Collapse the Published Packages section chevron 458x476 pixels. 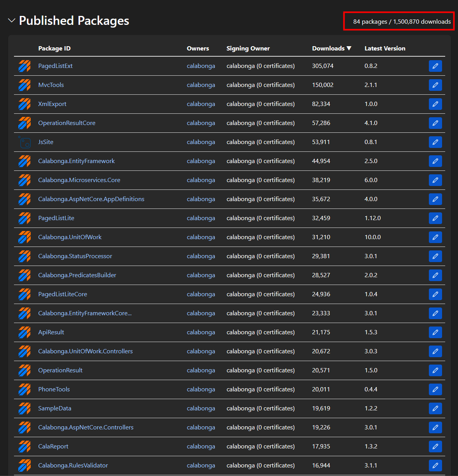pyautogui.click(x=12, y=21)
